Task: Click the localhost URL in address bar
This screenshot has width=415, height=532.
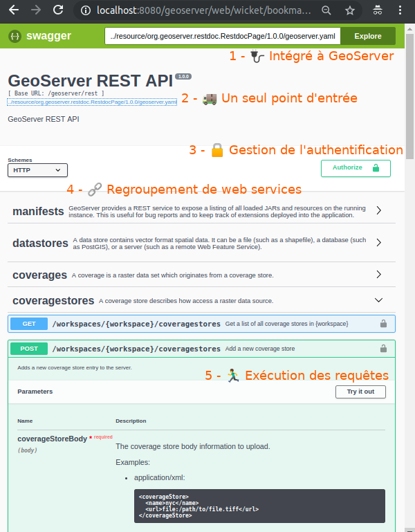Action: tap(203, 10)
